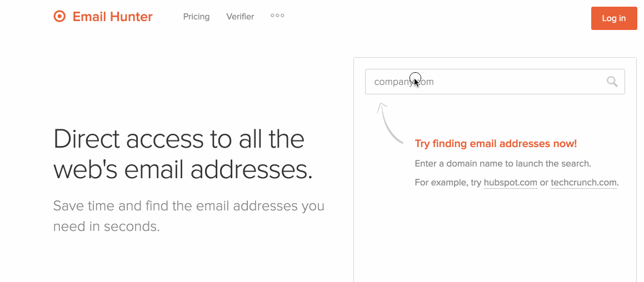The image size is (644, 282).
Task: Click the curved arrow pointing at search box
Action: tap(388, 122)
